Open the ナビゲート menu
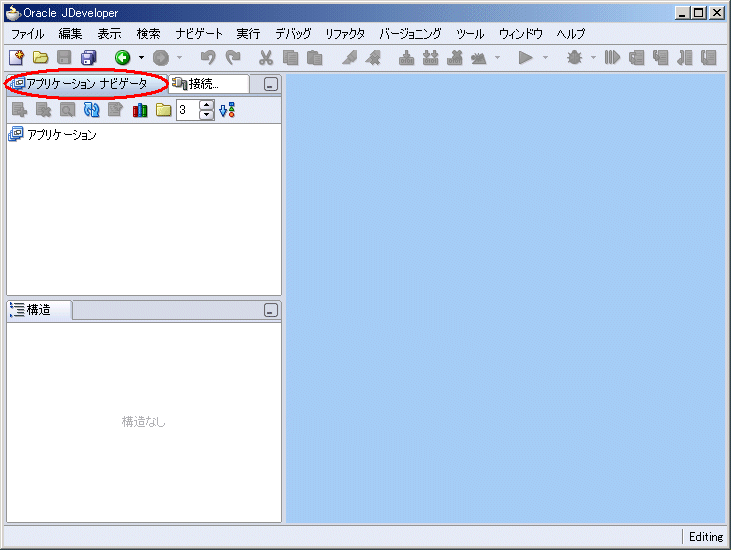This screenshot has height=550, width=731. coord(199,34)
